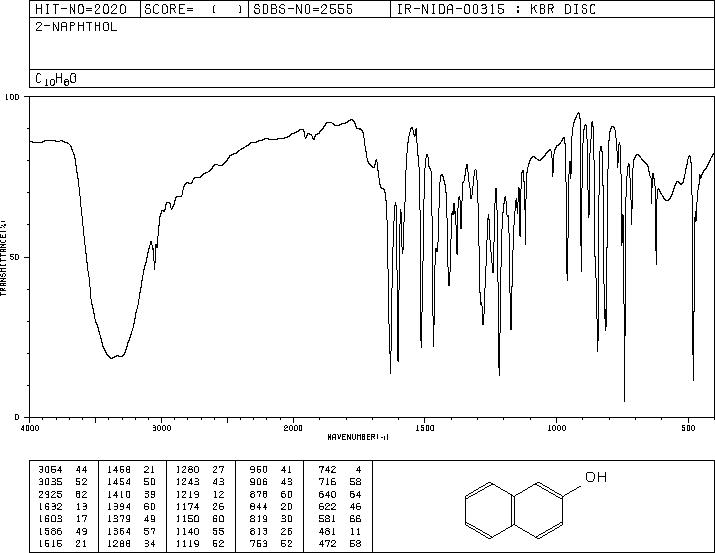Click the 3000 wavenumber axis label
Screen dimensions: 715x553
[x=161, y=428]
